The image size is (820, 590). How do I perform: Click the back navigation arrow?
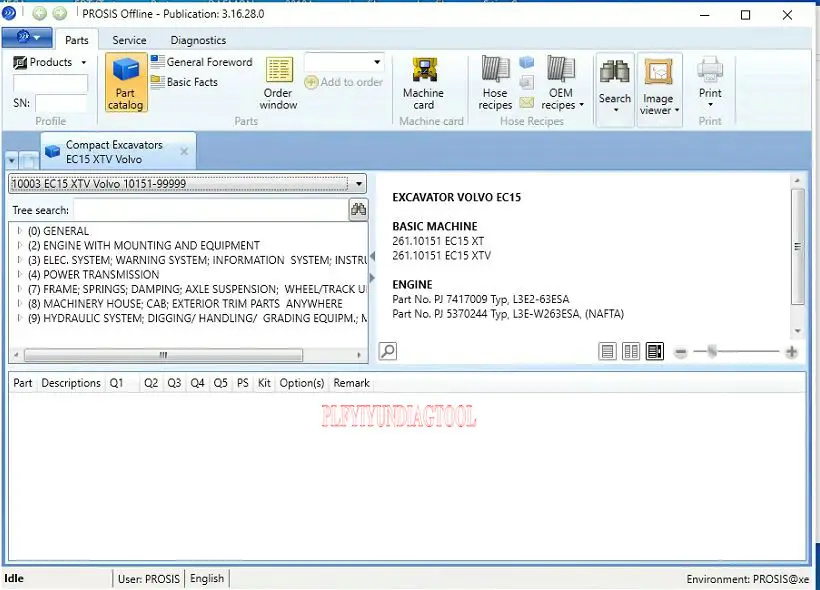[x=40, y=13]
